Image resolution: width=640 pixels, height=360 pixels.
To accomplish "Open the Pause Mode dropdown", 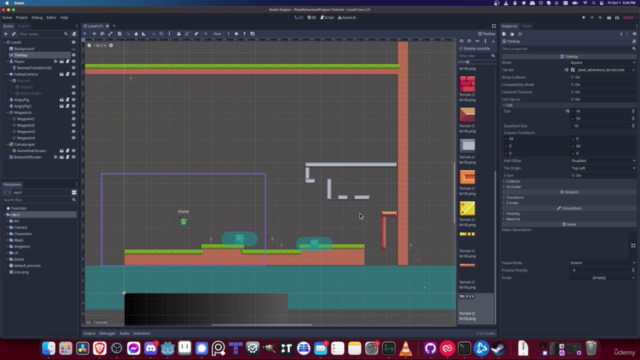I will (x=603, y=263).
